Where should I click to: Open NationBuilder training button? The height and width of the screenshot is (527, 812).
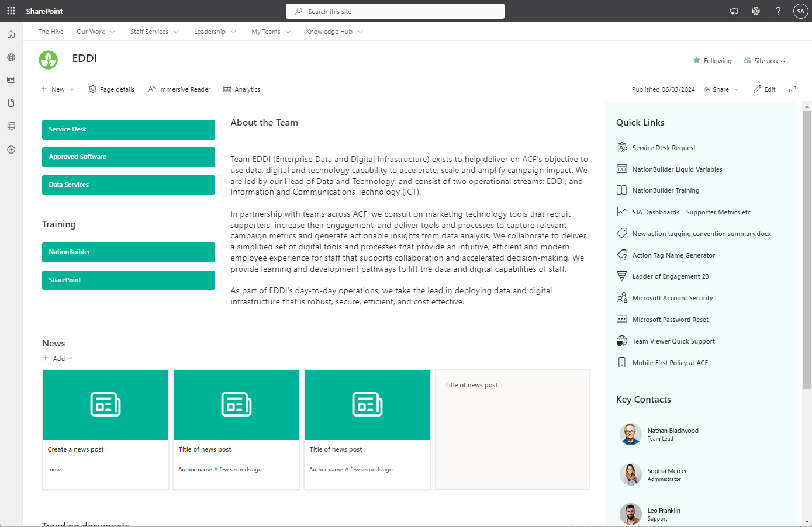tap(129, 252)
